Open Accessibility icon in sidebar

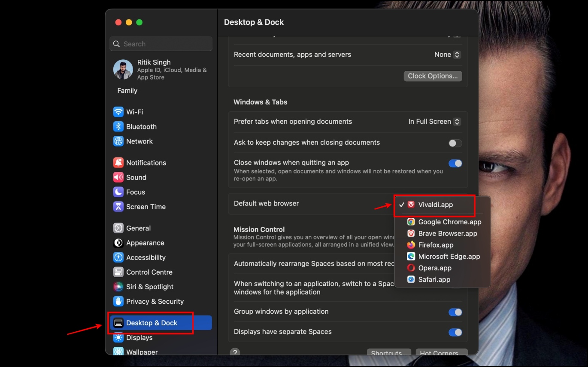point(118,257)
